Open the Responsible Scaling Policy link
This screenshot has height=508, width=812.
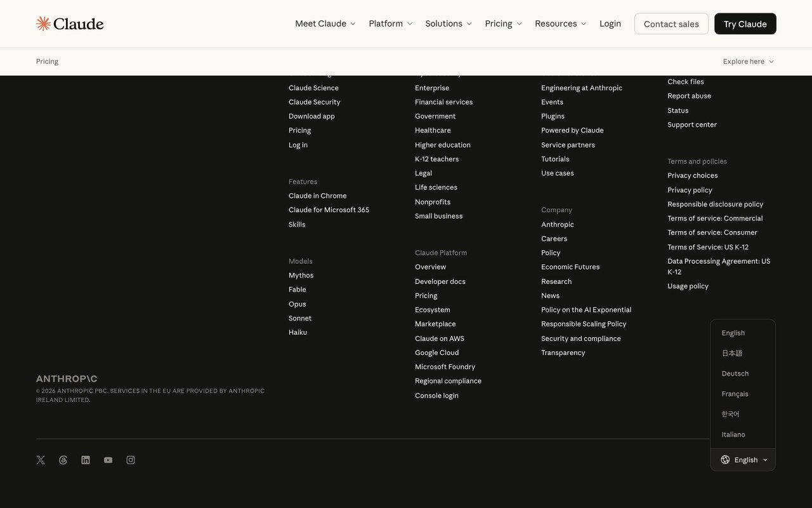[584, 324]
